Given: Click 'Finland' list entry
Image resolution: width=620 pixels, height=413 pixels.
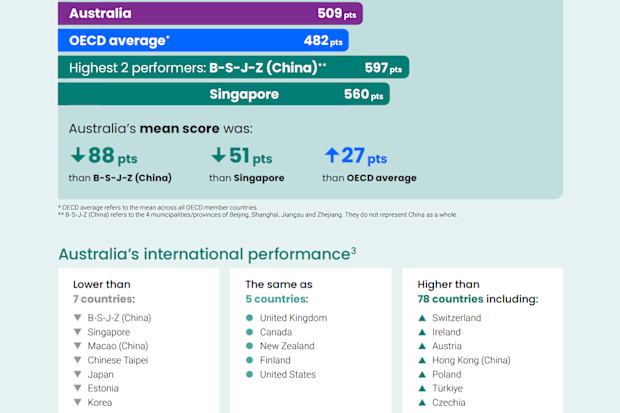Looking at the screenshot, I should click(x=275, y=360).
